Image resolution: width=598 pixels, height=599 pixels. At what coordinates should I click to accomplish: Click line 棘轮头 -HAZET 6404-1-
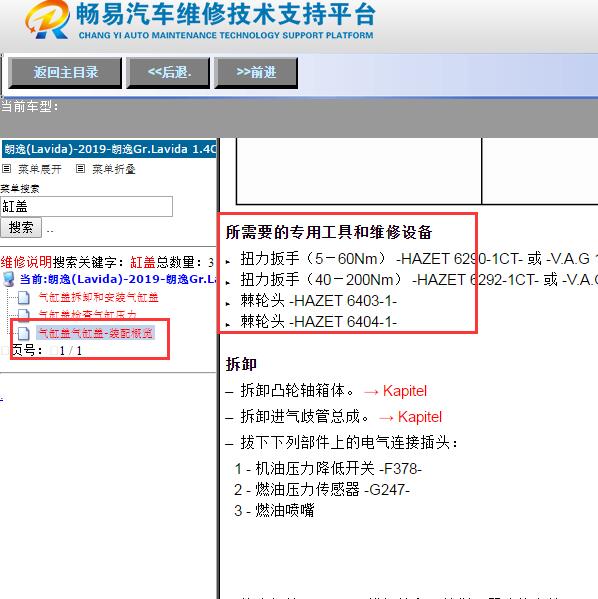[x=319, y=322]
